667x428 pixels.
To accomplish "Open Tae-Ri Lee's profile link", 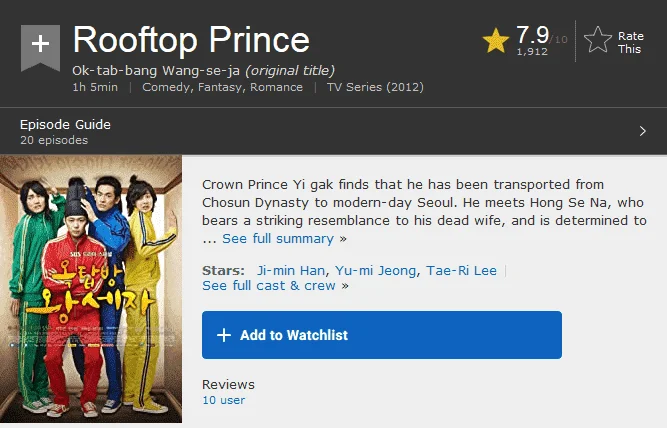I will coord(462,271).
